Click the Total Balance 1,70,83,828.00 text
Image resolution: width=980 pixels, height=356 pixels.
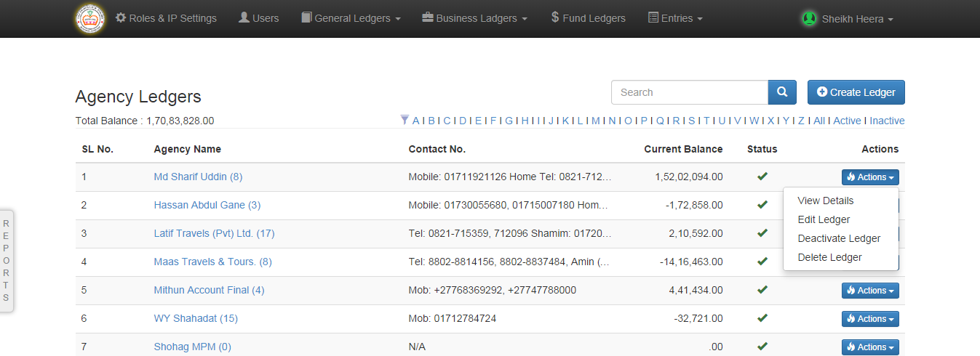(x=145, y=121)
